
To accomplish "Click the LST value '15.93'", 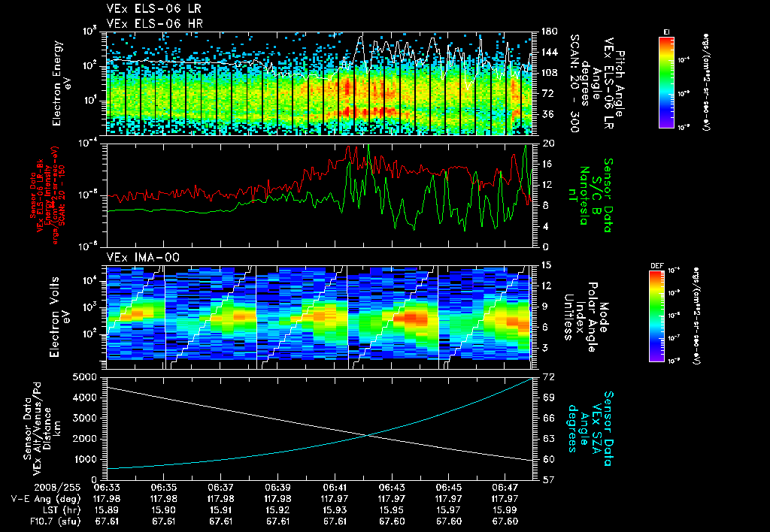I will 335,510.
